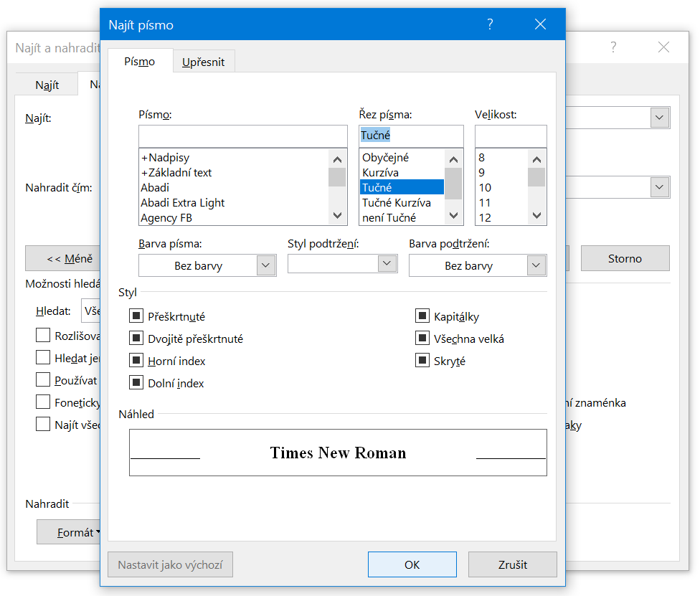The image size is (700, 596).
Task: Confirm with the OK button
Action: pyautogui.click(x=412, y=564)
